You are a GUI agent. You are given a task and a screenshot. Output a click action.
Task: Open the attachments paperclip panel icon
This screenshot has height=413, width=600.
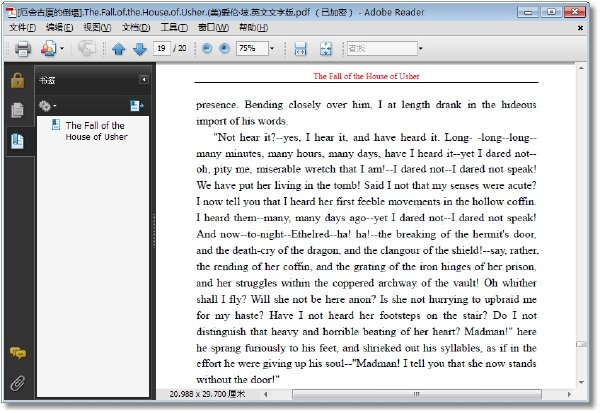coord(17,383)
